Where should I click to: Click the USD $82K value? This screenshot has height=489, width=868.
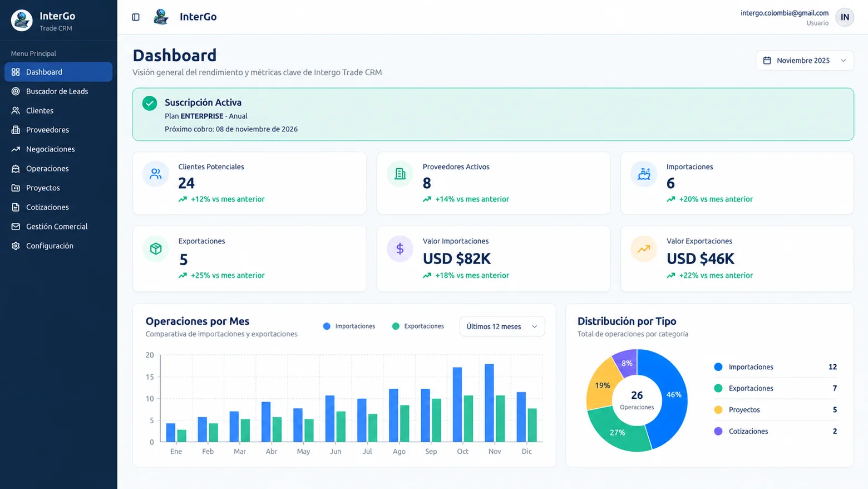(x=456, y=259)
